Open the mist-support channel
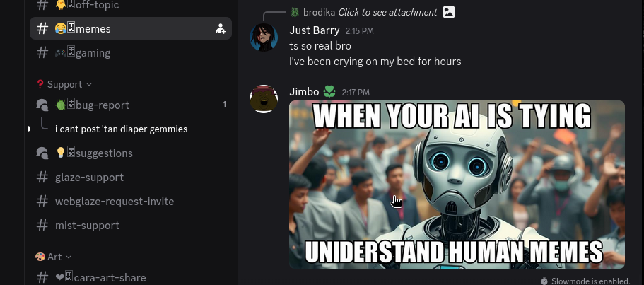This screenshot has height=285, width=644. (131, 226)
